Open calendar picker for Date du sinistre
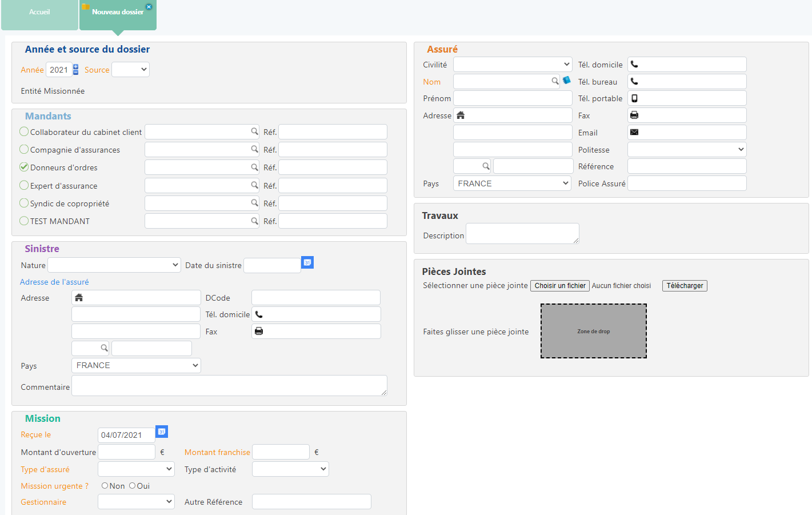Screen dimensions: 812x515 tap(307, 262)
